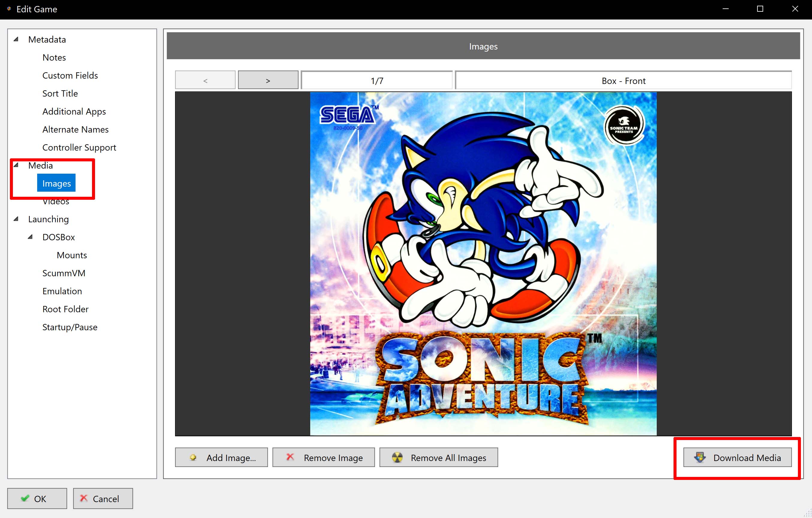This screenshot has width=812, height=518.
Task: Click the Remove Image button label
Action: point(333,458)
